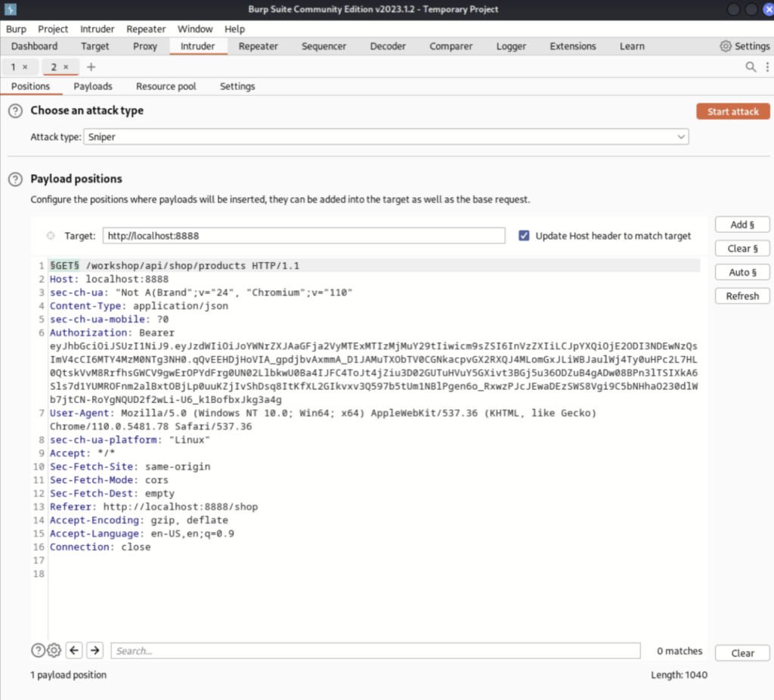774x700 pixels.
Task: Open the three-dot overflow menu
Action: [x=767, y=67]
